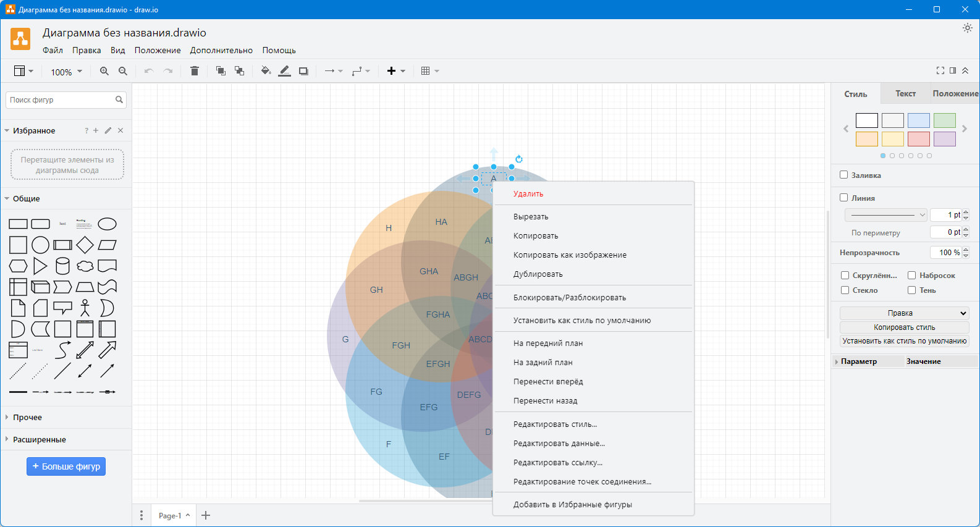Click the search magnifier in shapes search
This screenshot has width=980, height=527.
[x=119, y=99]
